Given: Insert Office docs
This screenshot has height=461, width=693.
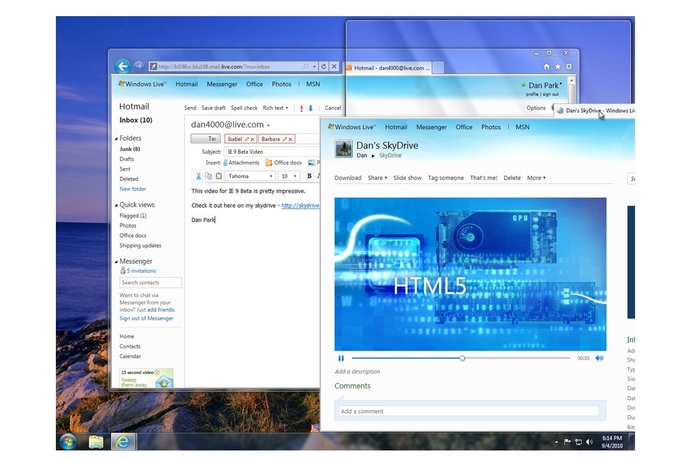Looking at the screenshot, I should [283, 163].
